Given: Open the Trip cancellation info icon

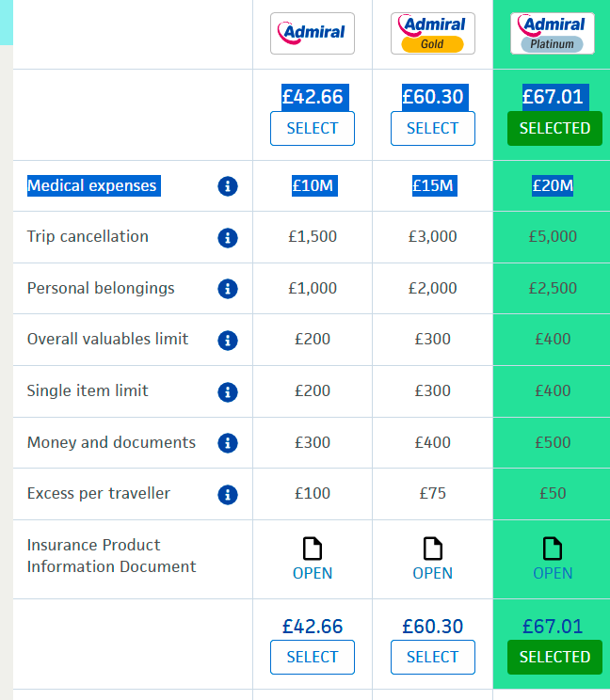Looking at the screenshot, I should [x=227, y=238].
